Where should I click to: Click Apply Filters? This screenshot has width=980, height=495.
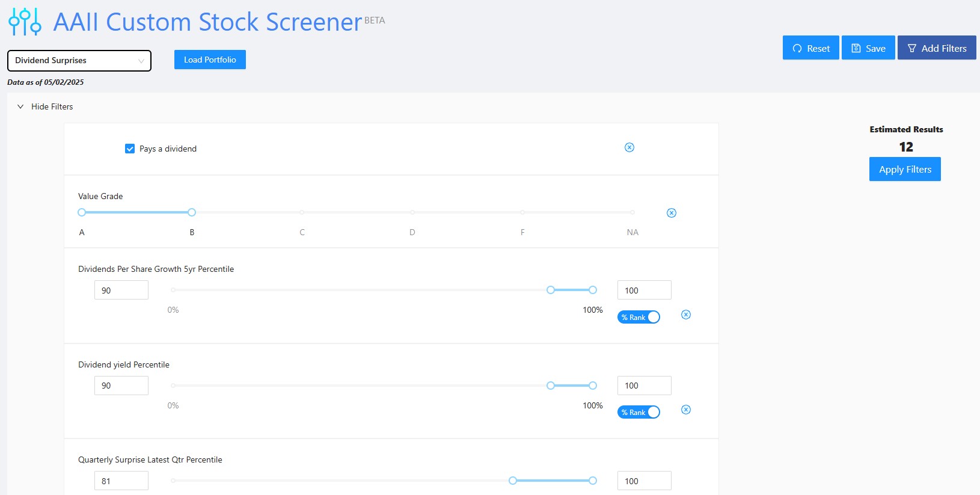pos(905,170)
